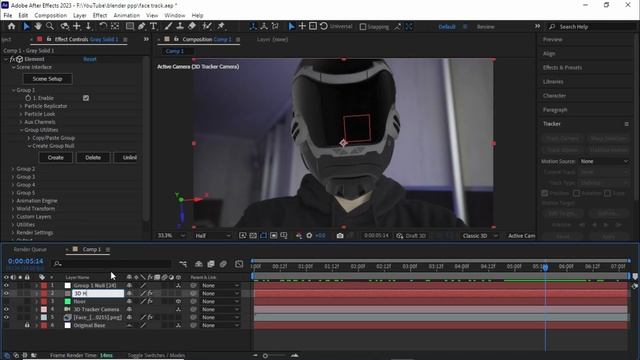This screenshot has height=360, width=640.
Task: Select the Hand tool
Action: point(38,26)
